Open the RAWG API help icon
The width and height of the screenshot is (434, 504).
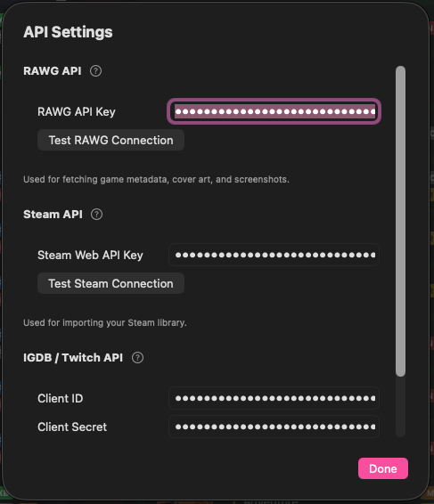95,71
